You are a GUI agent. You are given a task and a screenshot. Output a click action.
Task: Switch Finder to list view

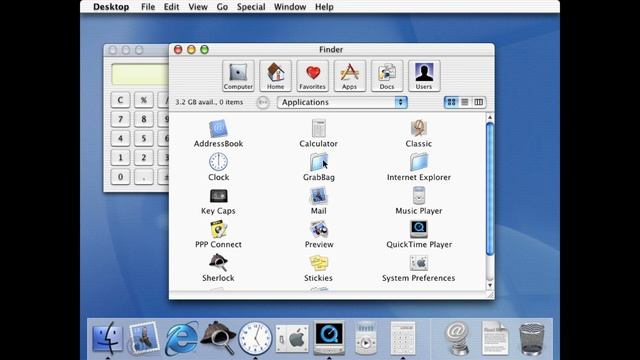click(x=465, y=102)
